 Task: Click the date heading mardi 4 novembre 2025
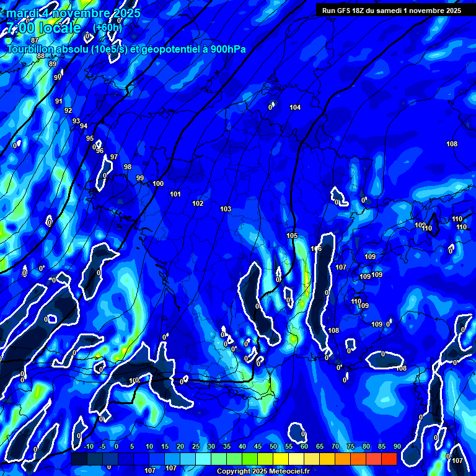tap(73, 13)
